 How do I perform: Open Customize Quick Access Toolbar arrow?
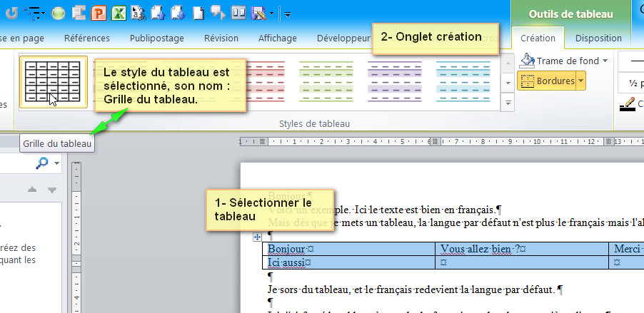(x=288, y=15)
